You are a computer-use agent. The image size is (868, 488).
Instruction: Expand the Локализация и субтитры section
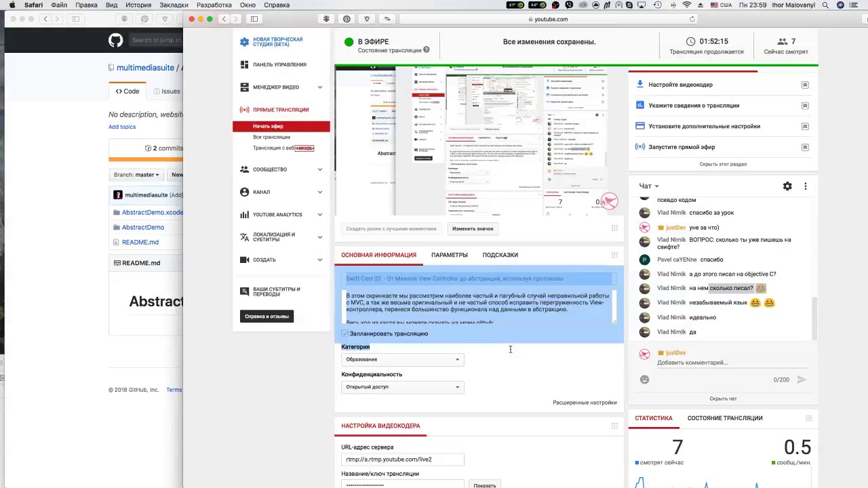(320, 237)
